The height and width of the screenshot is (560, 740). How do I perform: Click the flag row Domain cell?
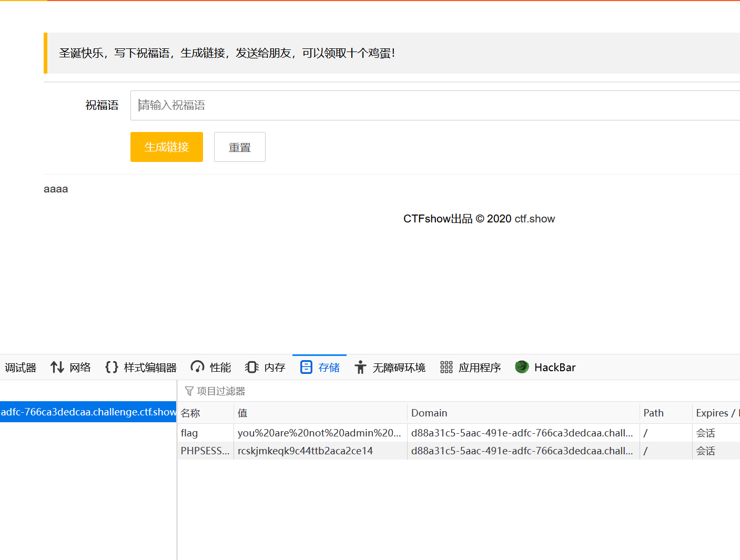click(523, 433)
